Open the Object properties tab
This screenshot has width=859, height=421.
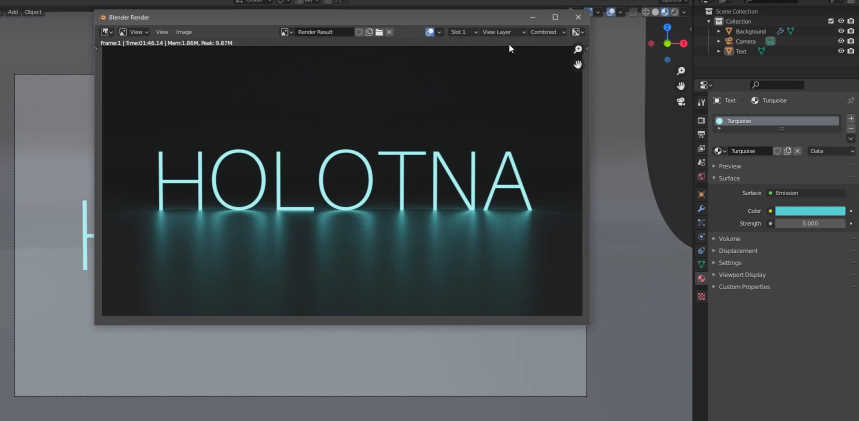(x=701, y=195)
